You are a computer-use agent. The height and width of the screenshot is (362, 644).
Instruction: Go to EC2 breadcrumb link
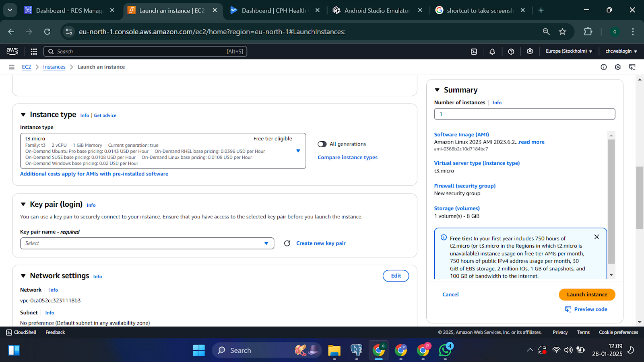27,67
